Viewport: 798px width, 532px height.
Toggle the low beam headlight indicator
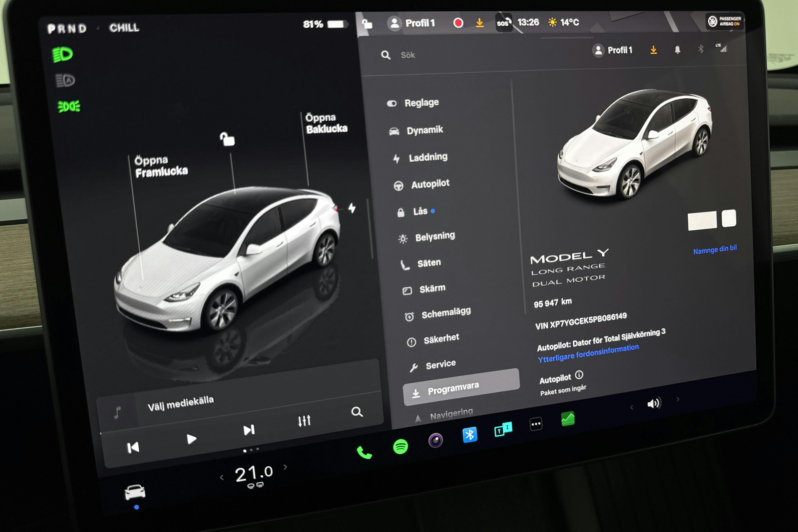[62, 54]
